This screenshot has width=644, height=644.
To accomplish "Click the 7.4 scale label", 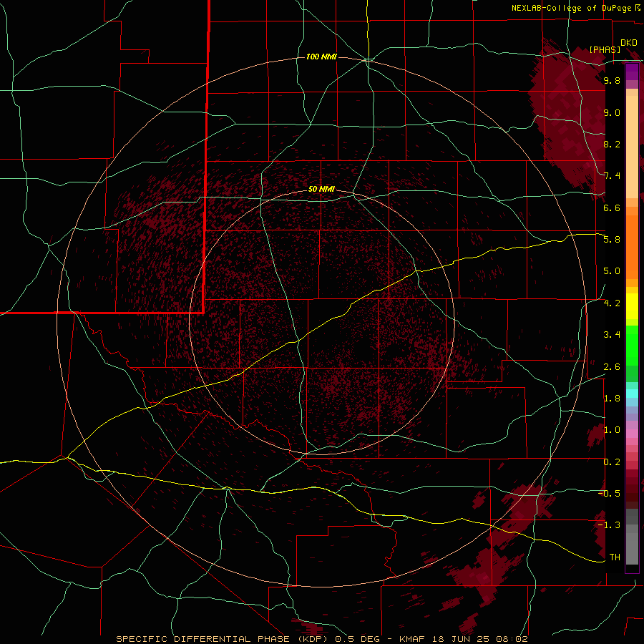I will pyautogui.click(x=612, y=176).
